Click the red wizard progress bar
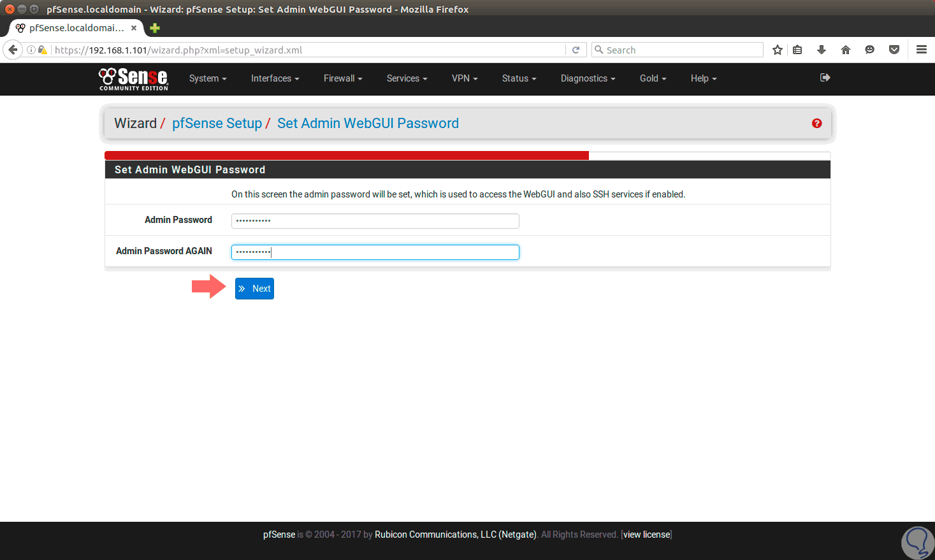 pos(347,155)
